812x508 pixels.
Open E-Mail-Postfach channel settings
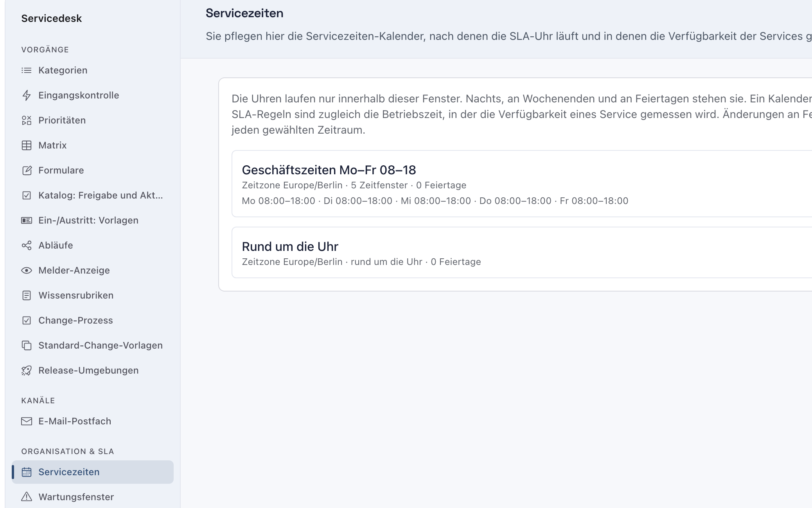click(x=93, y=421)
